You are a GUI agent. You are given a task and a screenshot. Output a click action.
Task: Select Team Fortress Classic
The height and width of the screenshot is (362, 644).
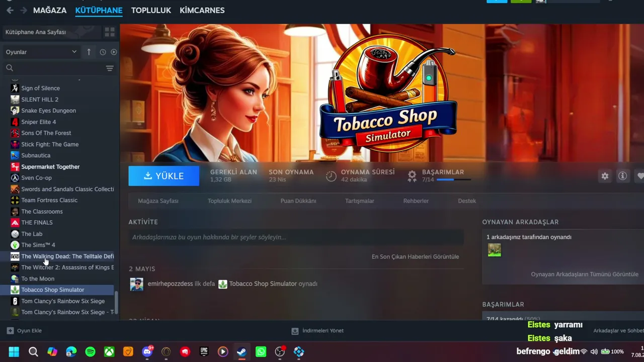62,200
